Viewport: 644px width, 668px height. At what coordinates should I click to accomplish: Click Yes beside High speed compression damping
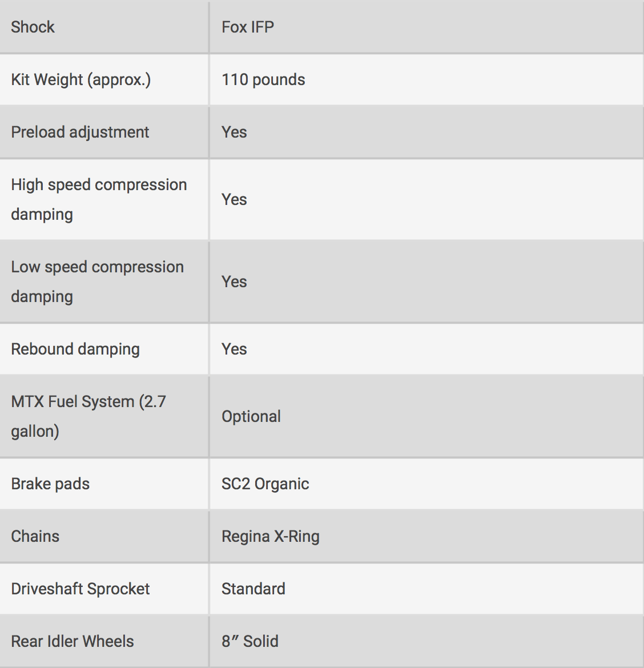(234, 199)
